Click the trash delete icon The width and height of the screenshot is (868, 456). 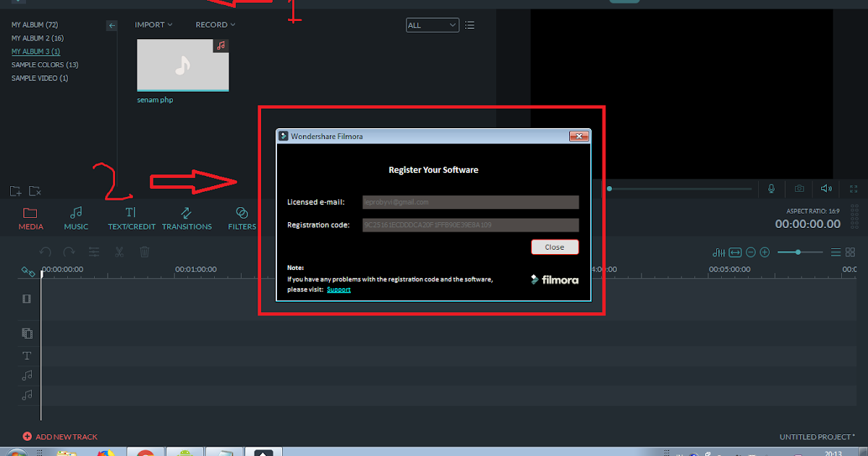click(144, 252)
